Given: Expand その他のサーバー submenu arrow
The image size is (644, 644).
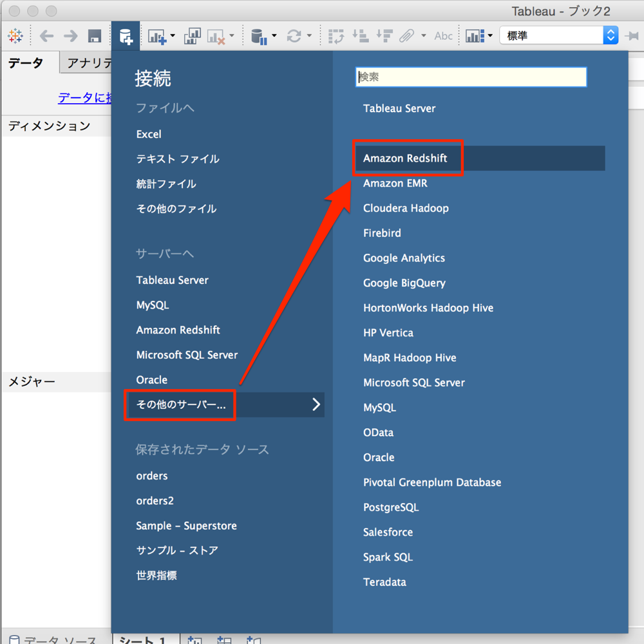Looking at the screenshot, I should click(315, 405).
